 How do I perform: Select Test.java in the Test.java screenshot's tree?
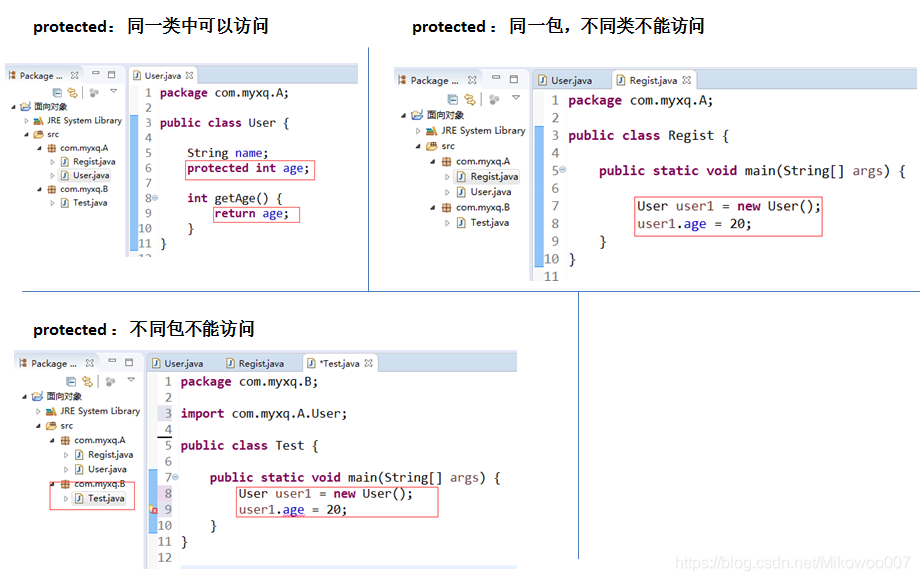click(x=100, y=498)
